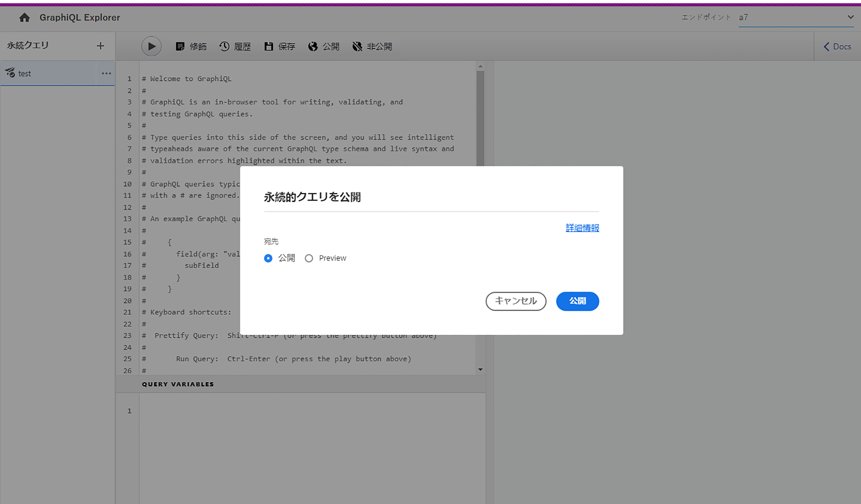Run the query with play button
861x504 pixels.
[x=151, y=46]
